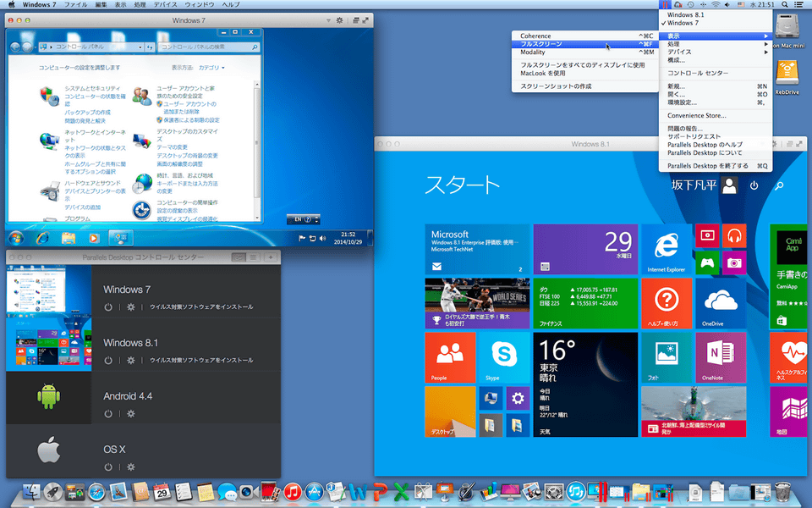Screen dimensions: 812x508
Task: Open the OneDrive tile
Action: [x=721, y=303]
